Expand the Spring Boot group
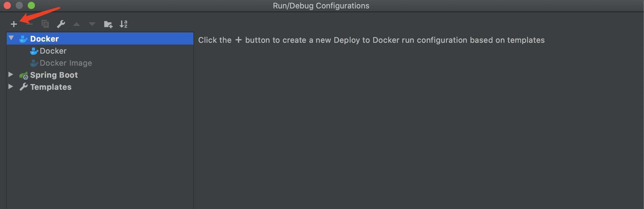 pos(11,74)
